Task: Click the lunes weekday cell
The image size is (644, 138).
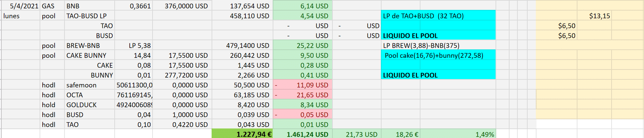Action: [x=21, y=16]
